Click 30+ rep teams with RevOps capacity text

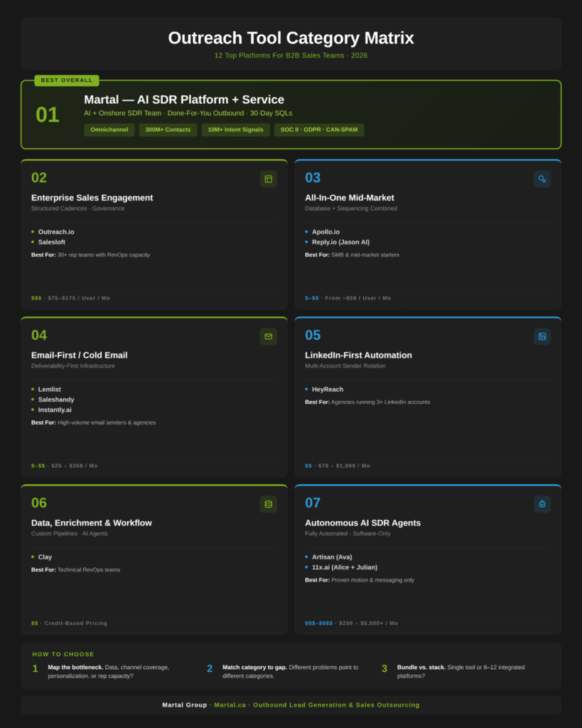pyautogui.click(x=104, y=255)
